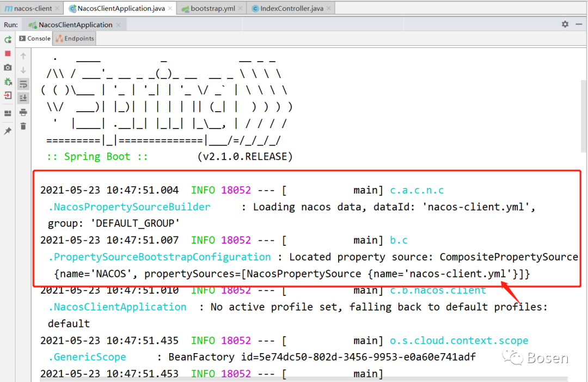Click the 'Run:' label
Viewport: 588px width, 382px height.
[x=11, y=25]
